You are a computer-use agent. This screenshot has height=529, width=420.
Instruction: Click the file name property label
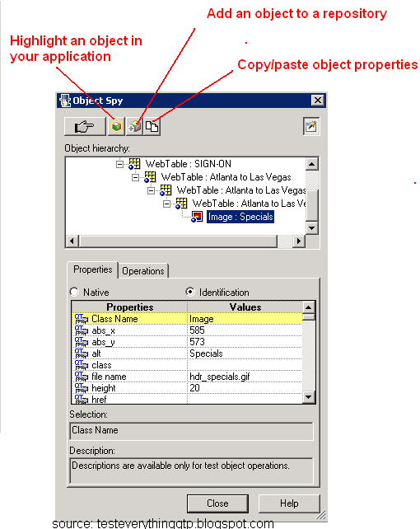109,377
